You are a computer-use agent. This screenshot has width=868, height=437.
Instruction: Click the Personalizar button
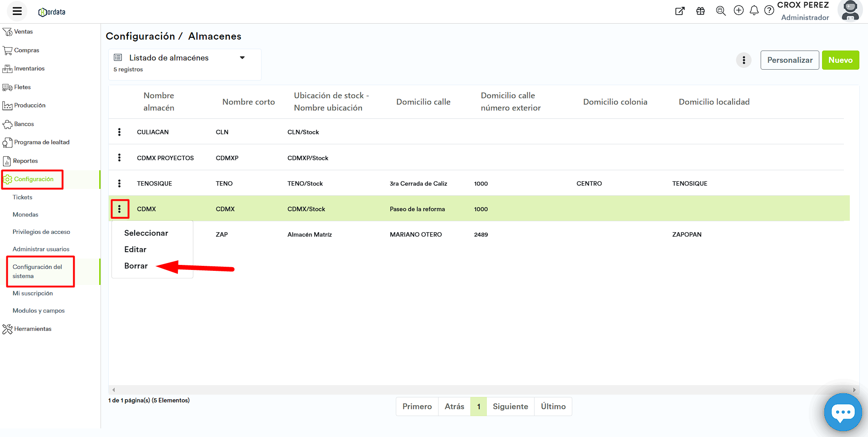click(790, 60)
